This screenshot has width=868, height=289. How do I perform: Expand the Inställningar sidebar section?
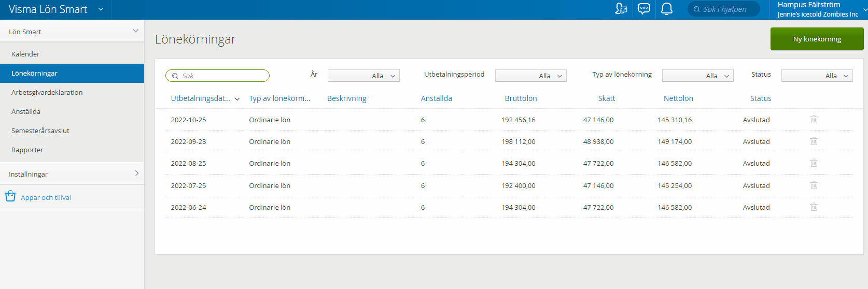(x=72, y=174)
